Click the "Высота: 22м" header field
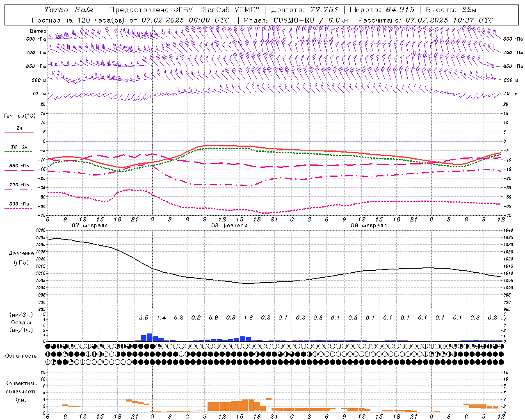The width and height of the screenshot is (525, 420). click(451, 10)
